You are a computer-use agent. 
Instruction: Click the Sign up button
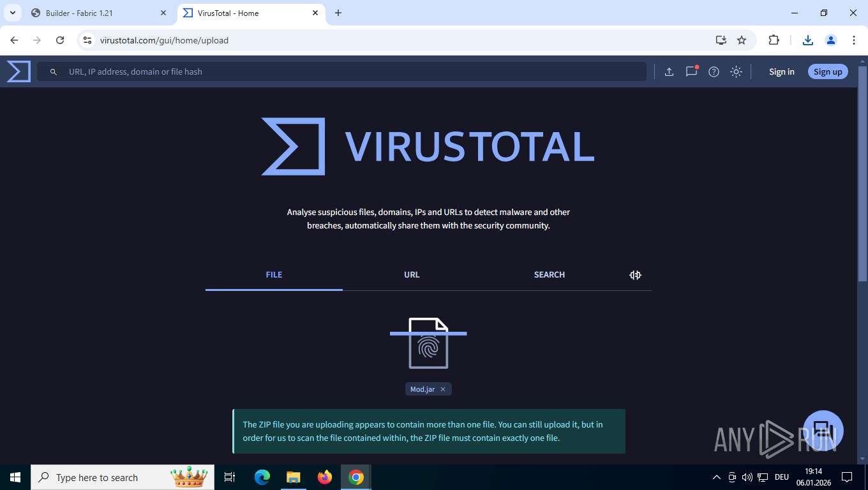tap(828, 71)
